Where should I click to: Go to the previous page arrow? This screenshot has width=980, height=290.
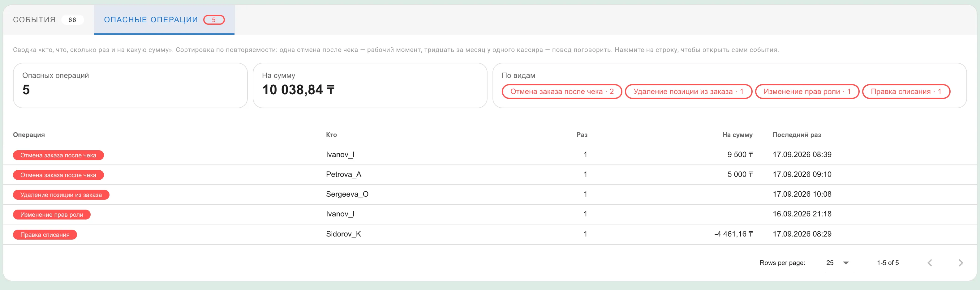(930, 262)
